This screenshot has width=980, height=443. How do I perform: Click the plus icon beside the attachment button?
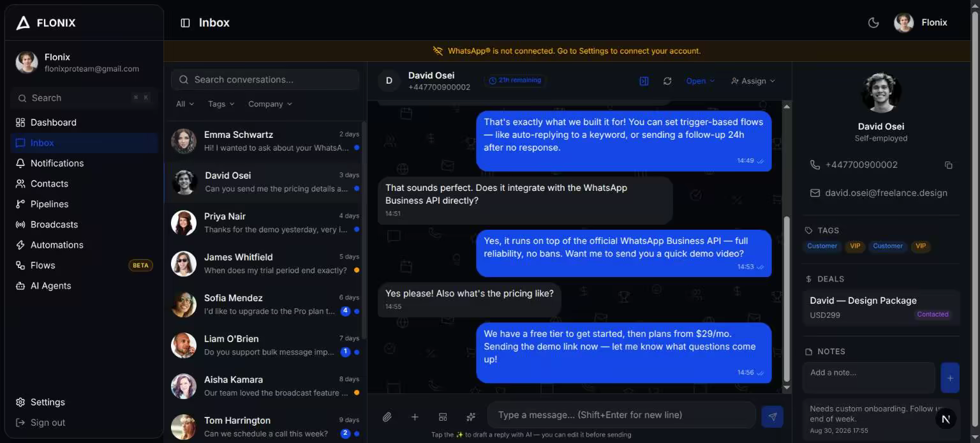tap(415, 417)
